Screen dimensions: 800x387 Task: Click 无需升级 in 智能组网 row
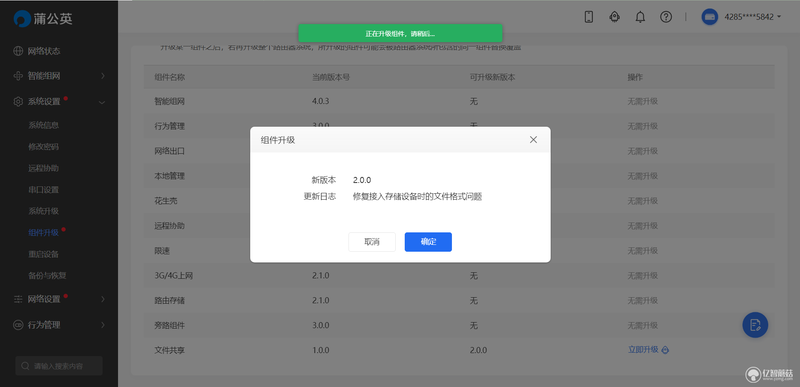click(642, 101)
